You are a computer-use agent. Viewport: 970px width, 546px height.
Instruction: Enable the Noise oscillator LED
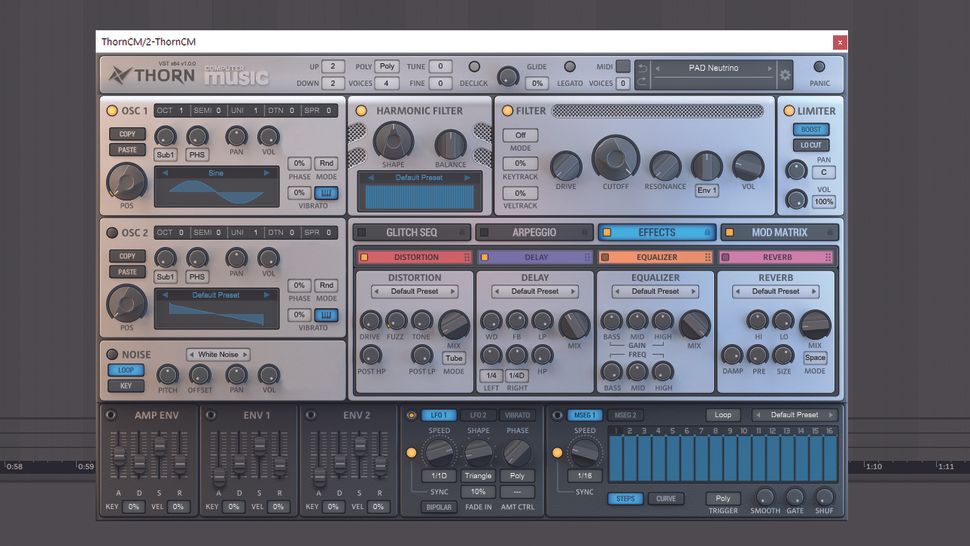112,354
